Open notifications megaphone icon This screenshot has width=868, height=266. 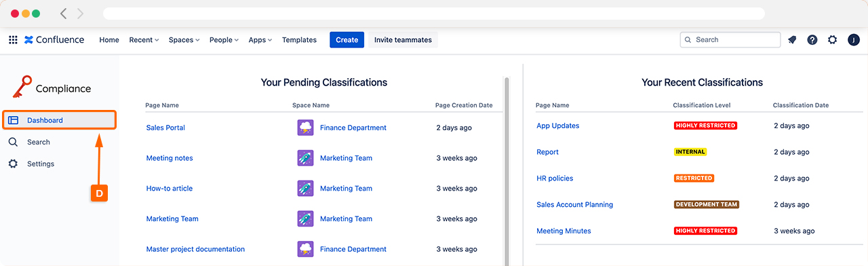(x=792, y=40)
